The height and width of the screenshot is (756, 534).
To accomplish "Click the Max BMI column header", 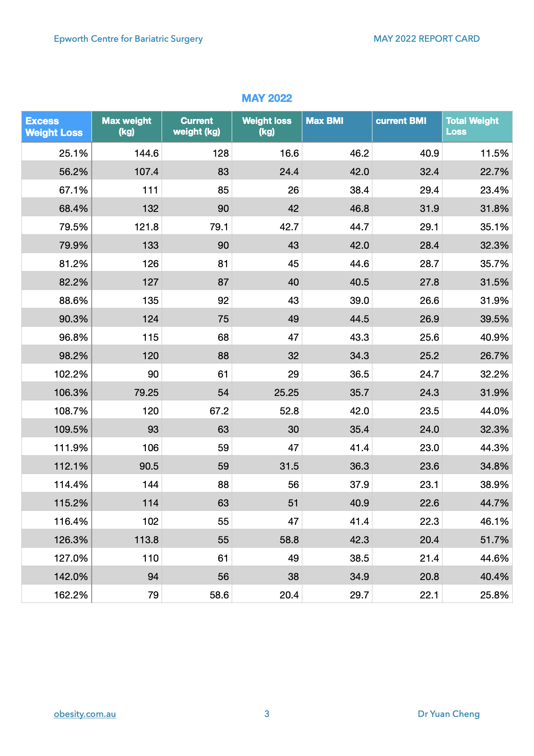I will (324, 121).
